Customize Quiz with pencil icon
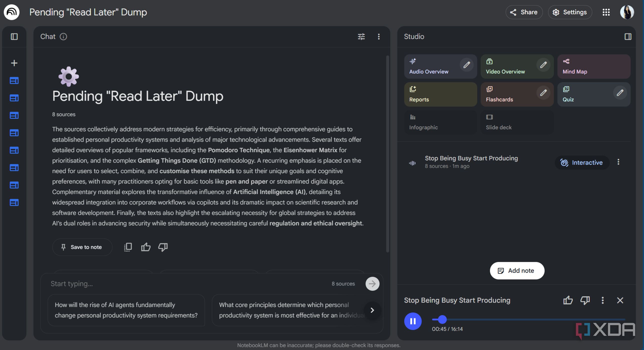 (620, 93)
